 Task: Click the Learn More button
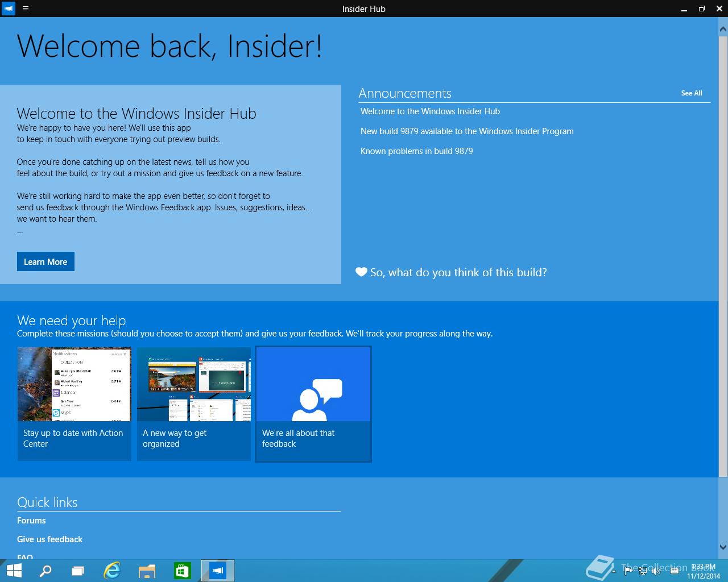tap(45, 261)
